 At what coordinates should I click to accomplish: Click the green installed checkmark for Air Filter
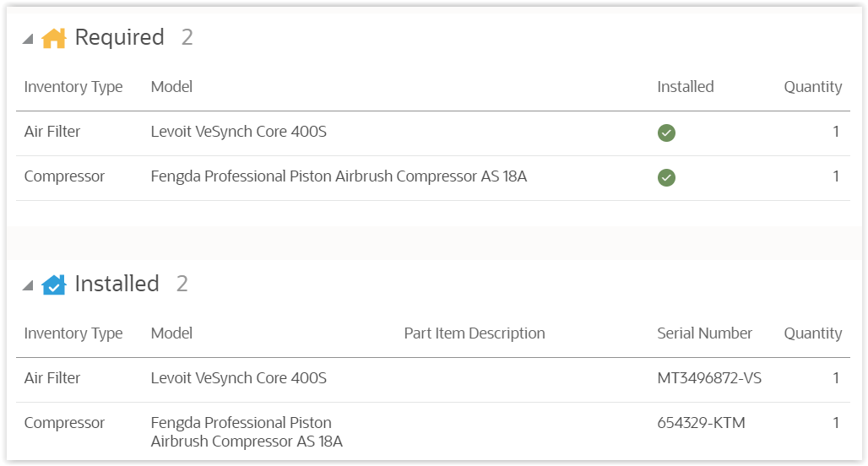666,133
